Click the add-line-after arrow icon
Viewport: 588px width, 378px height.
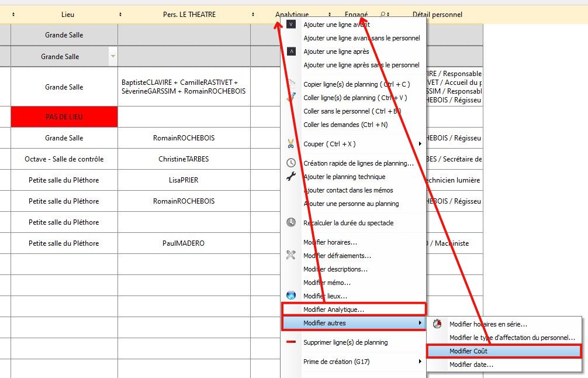pos(291,51)
